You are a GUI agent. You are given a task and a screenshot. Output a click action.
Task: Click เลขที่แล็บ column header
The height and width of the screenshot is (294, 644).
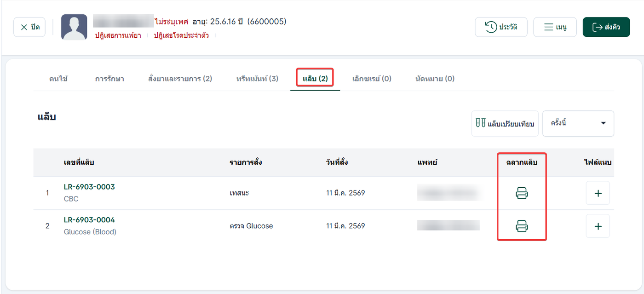[x=79, y=162]
